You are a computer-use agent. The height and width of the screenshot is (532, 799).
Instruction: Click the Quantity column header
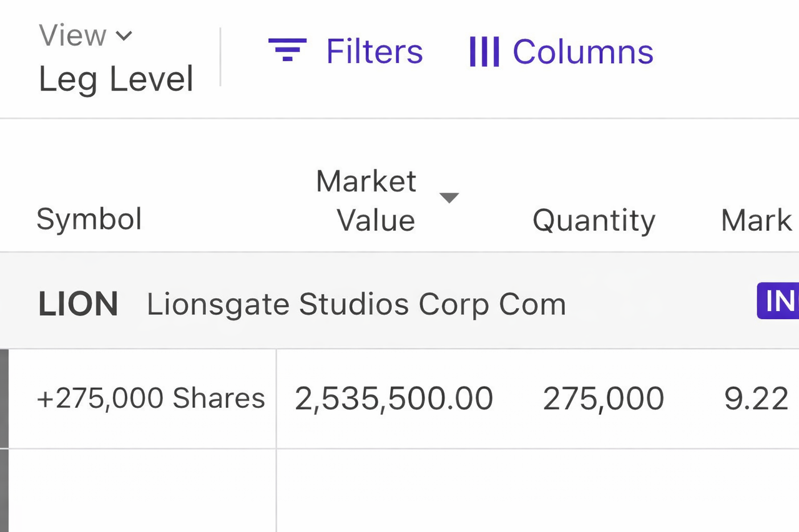[x=594, y=220]
